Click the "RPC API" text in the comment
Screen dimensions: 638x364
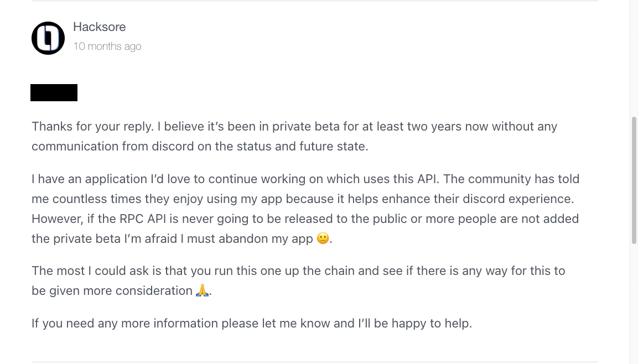point(142,219)
